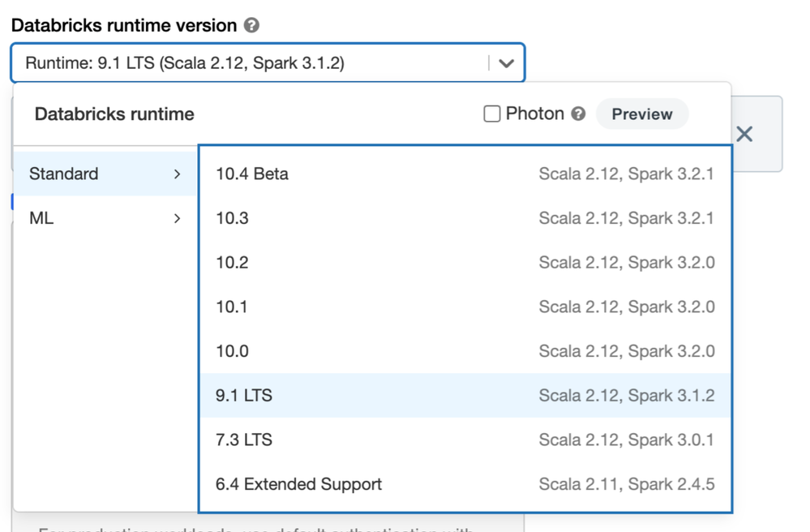Select the highlighted 9.1 LTS runtime
Image resolution: width=810 pixels, height=532 pixels.
point(465,396)
